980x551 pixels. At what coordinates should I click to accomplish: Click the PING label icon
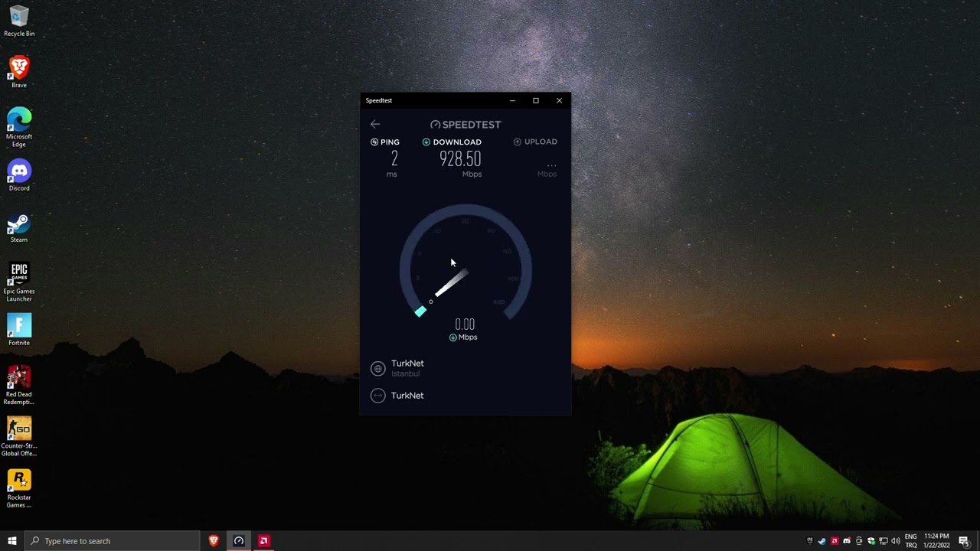(374, 142)
